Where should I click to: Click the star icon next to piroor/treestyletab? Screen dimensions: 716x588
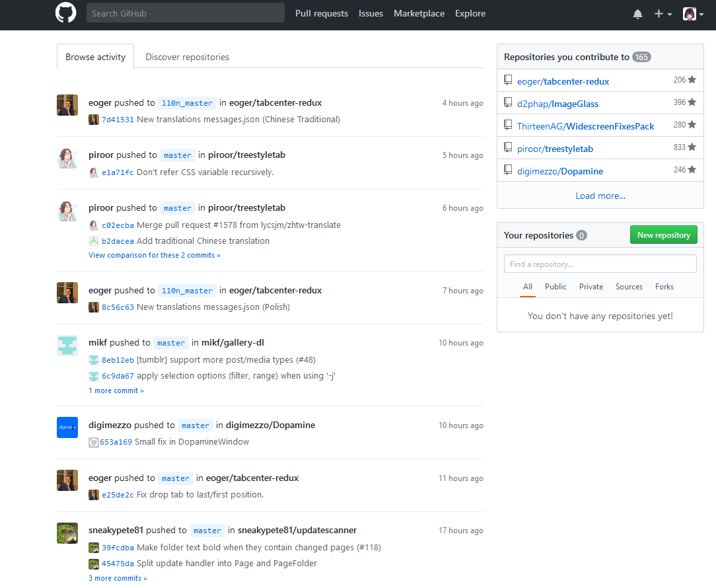pos(693,147)
